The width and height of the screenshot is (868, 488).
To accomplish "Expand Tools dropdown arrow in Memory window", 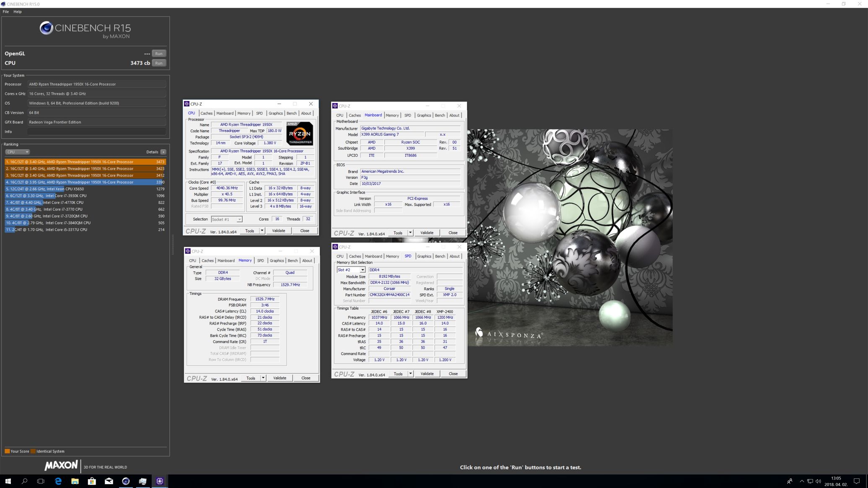I will tap(263, 378).
